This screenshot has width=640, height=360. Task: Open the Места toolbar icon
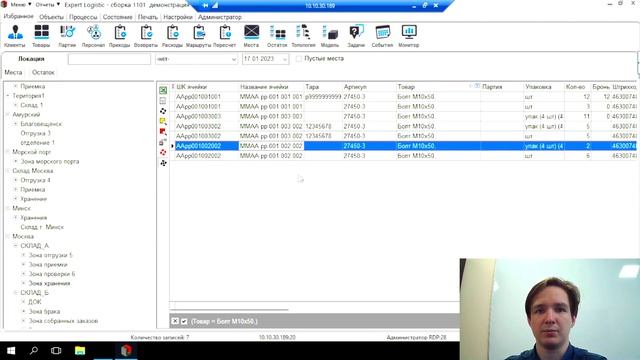click(251, 36)
